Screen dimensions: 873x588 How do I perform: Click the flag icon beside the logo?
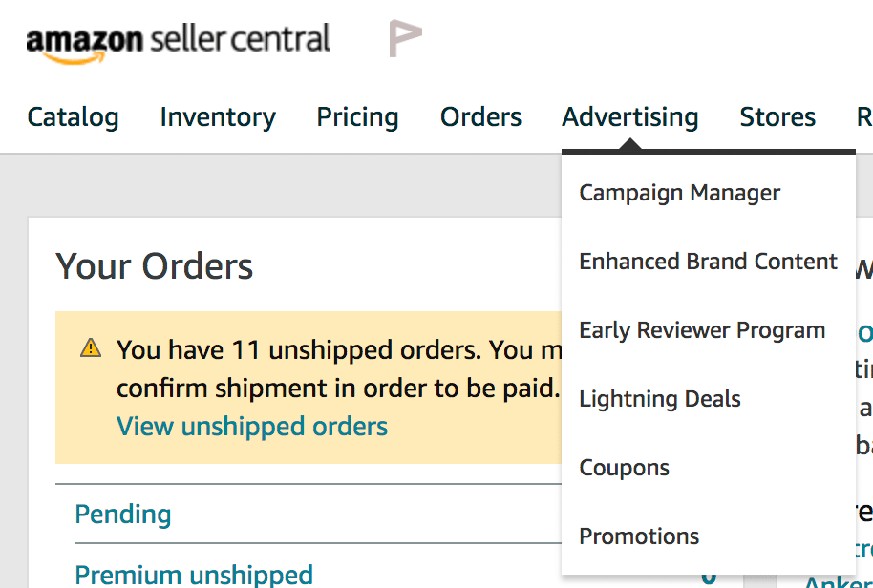405,38
